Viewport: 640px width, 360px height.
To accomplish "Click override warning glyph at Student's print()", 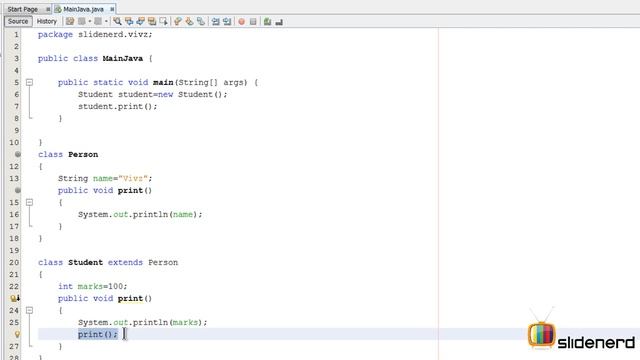I will pos(15,298).
